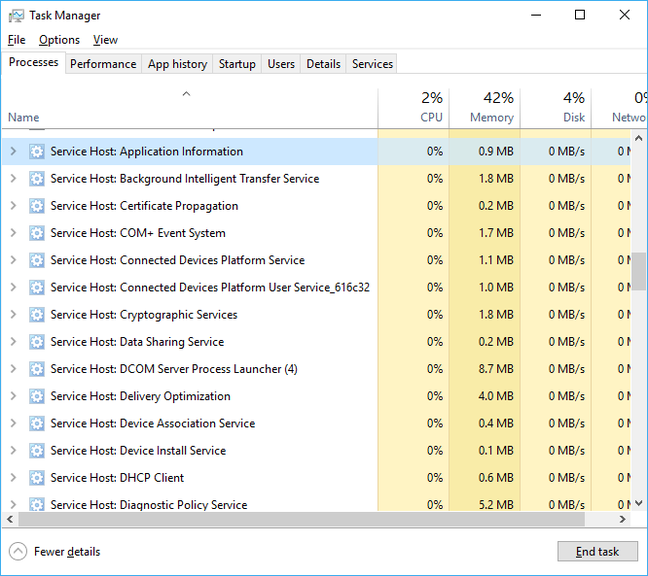Click gear icon of Cryptographic Services row
The width and height of the screenshot is (648, 576).
tap(37, 315)
